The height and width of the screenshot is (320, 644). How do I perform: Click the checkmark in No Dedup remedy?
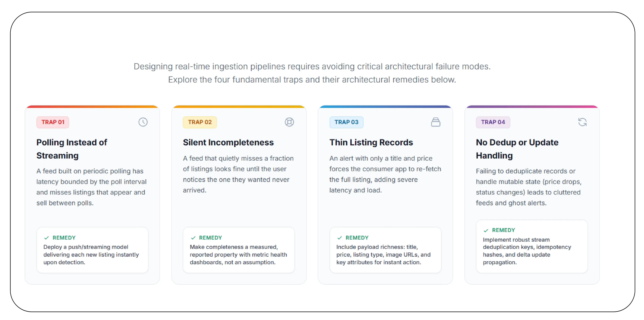486,230
